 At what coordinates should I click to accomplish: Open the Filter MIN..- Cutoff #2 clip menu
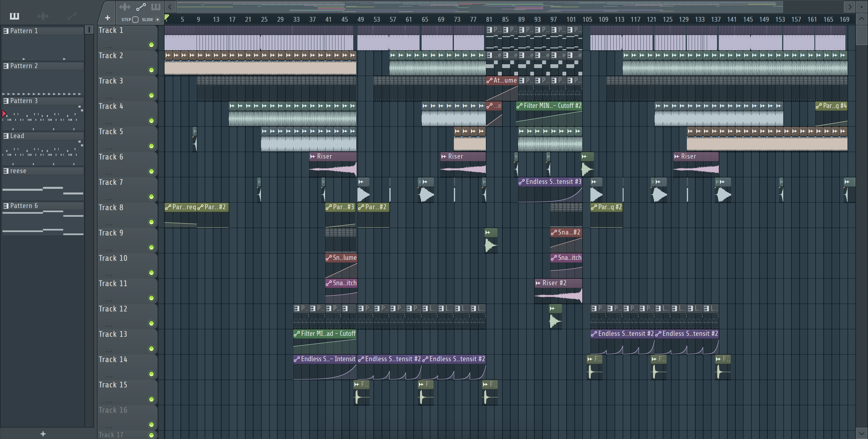[520, 106]
